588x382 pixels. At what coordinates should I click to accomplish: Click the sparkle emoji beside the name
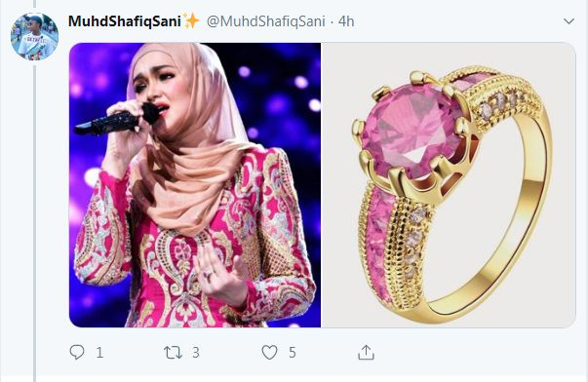191,20
